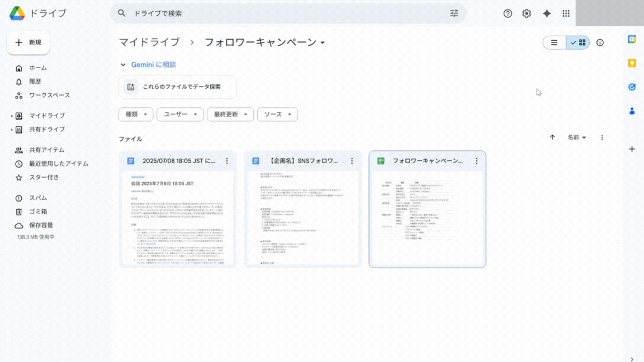The height and width of the screenshot is (362, 644).
Task: Click 138.3 MB 使用中 storage text
Action: (36, 237)
